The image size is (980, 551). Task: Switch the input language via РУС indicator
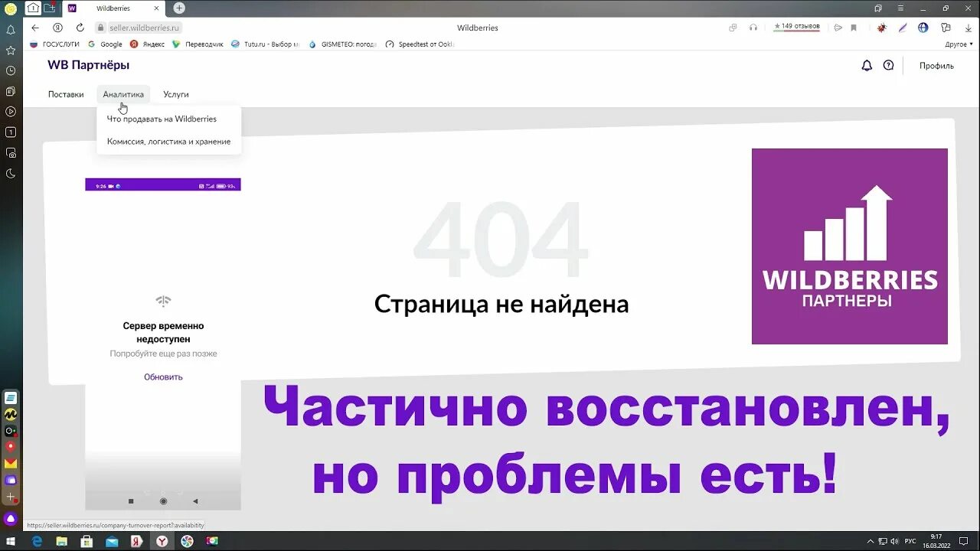click(910, 541)
